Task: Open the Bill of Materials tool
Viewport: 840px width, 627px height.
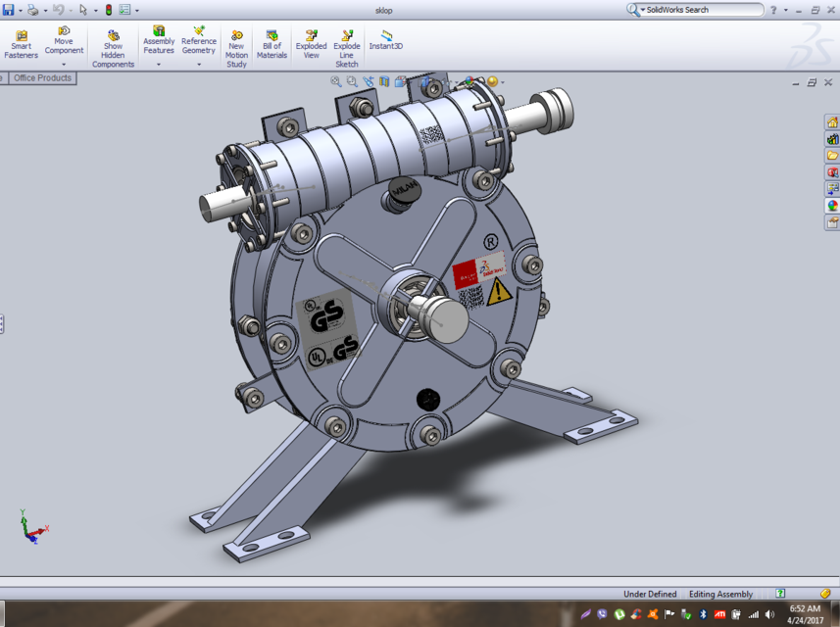Action: [271, 39]
